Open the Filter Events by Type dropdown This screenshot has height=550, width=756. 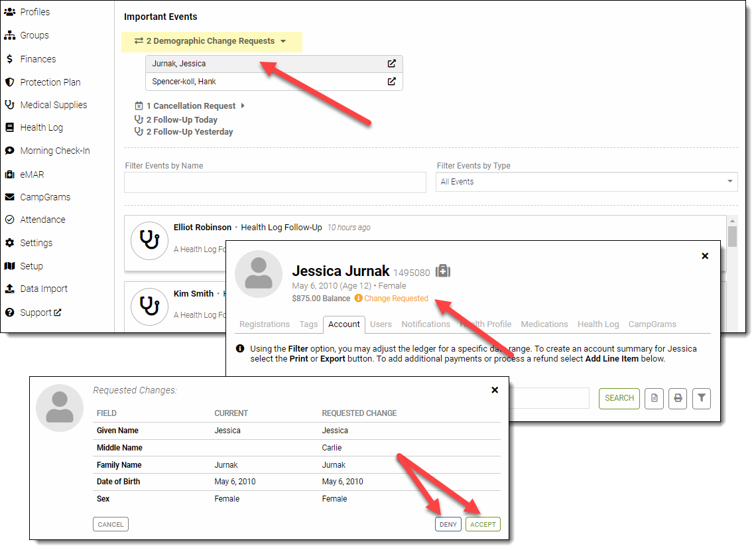click(x=586, y=182)
